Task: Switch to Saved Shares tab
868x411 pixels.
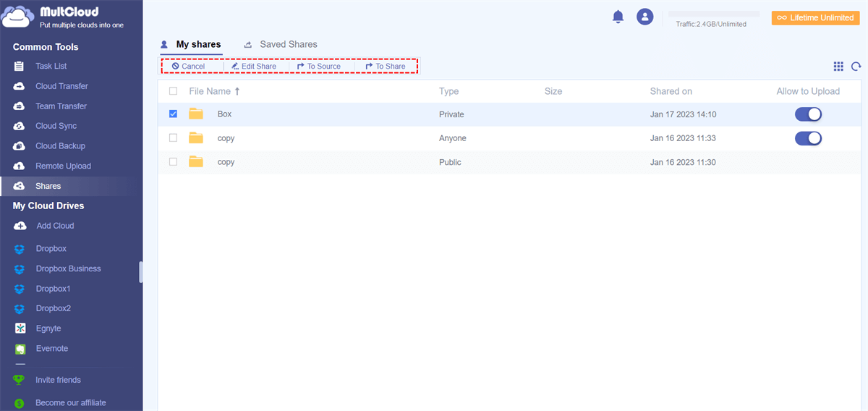Action: (x=288, y=45)
